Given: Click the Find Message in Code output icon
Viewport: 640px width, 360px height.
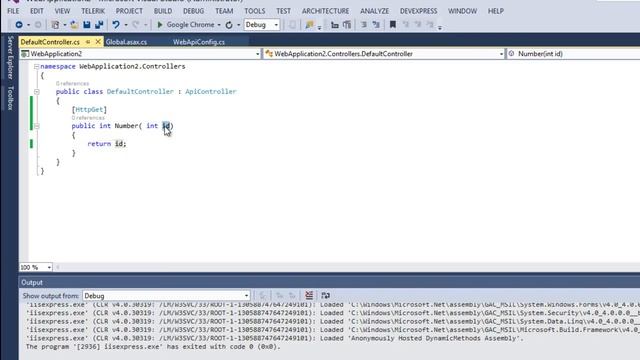Looking at the screenshot, I should pyautogui.click(x=263, y=295).
